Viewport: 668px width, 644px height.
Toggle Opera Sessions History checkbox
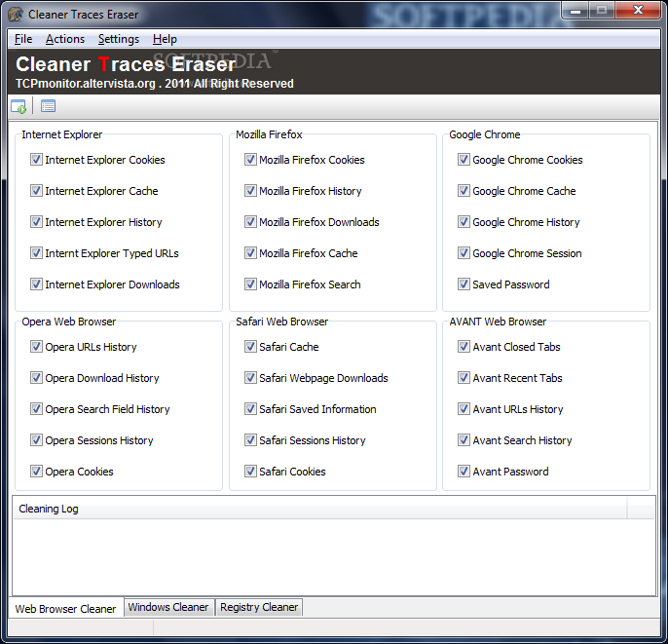[36, 439]
